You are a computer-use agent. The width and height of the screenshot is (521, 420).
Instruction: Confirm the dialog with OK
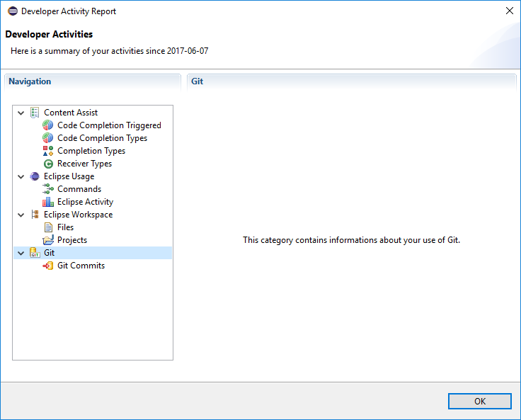[480, 401]
